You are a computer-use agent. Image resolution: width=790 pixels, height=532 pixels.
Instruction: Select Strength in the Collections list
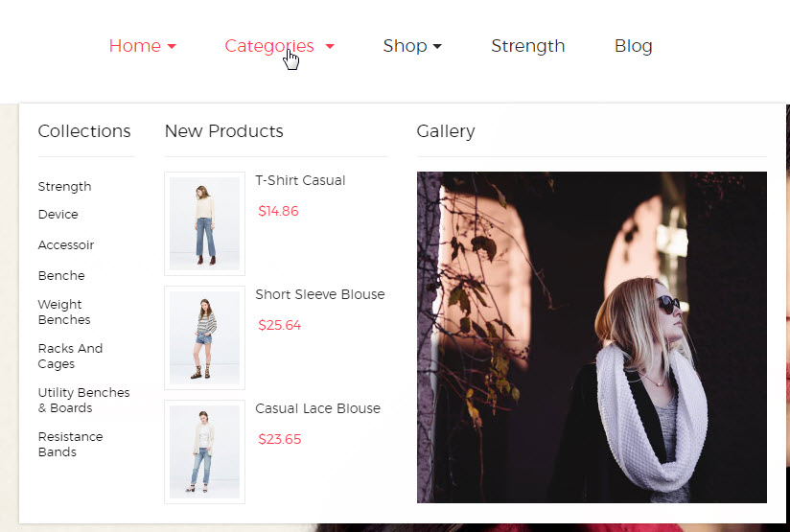point(64,186)
